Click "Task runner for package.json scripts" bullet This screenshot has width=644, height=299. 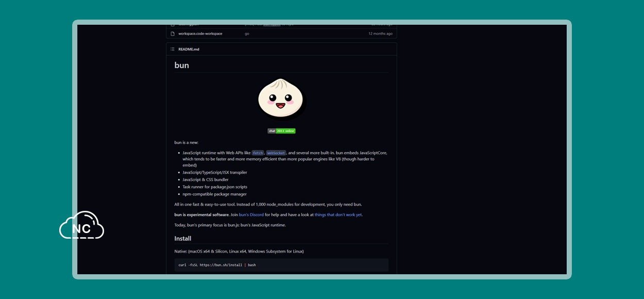215,187
